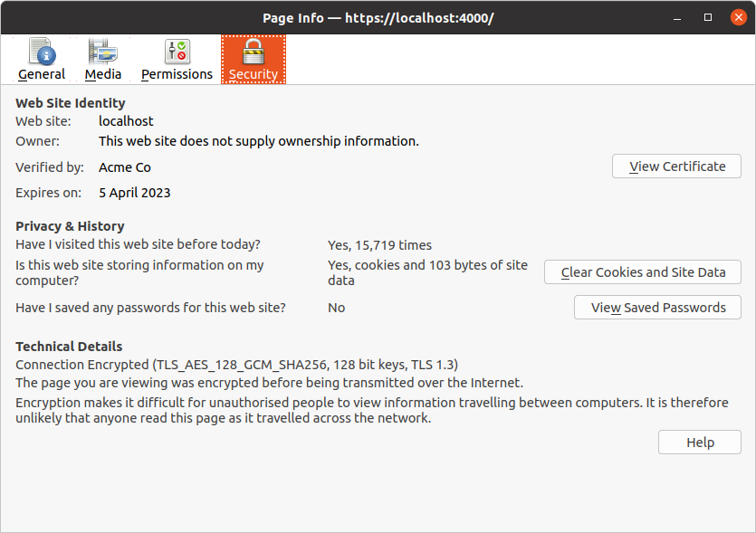
Task: Click the Help button
Action: 700,443
